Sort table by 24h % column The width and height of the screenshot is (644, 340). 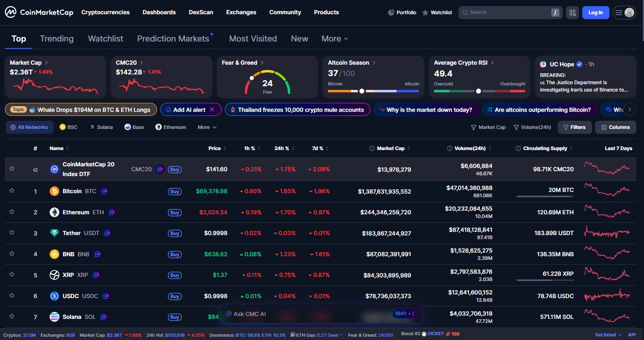[x=284, y=148]
